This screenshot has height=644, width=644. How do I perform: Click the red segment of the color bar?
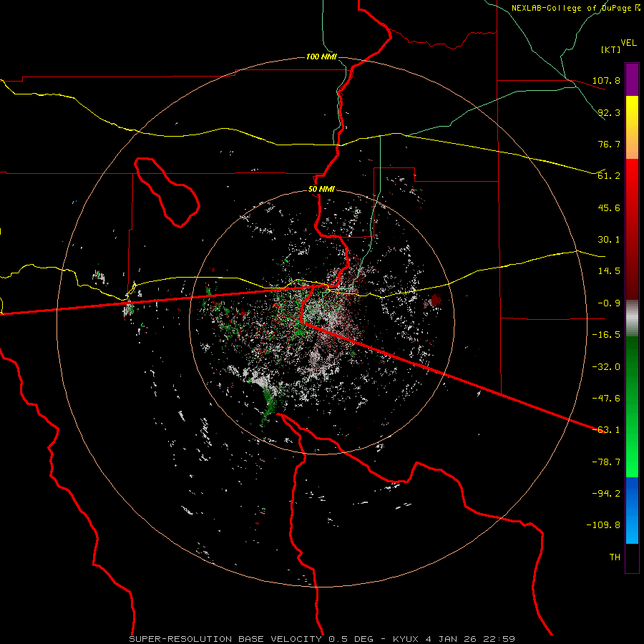pyautogui.click(x=632, y=229)
